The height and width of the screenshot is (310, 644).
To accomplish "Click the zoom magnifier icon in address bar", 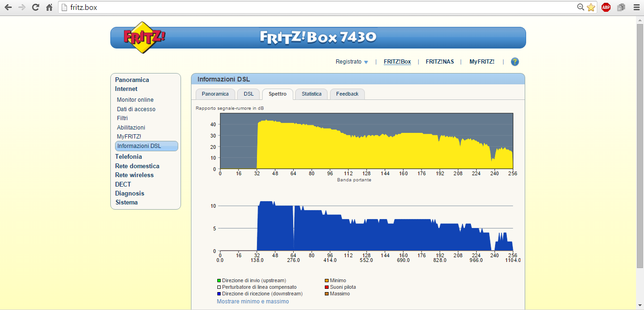I will point(581,8).
